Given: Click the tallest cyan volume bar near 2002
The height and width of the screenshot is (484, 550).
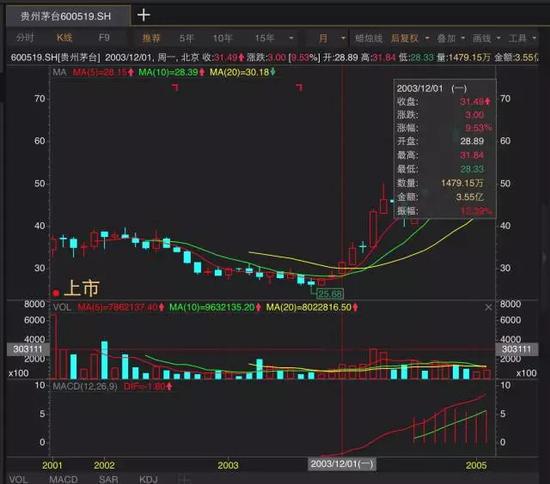Looking at the screenshot, I should click(104, 360).
